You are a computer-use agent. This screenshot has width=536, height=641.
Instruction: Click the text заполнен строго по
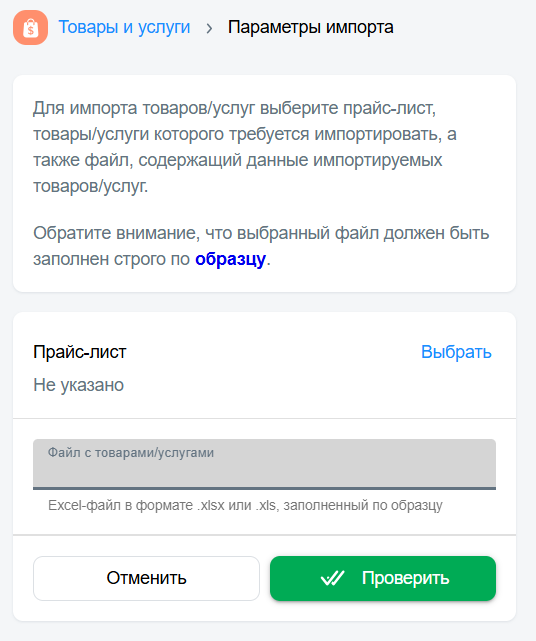point(111,259)
